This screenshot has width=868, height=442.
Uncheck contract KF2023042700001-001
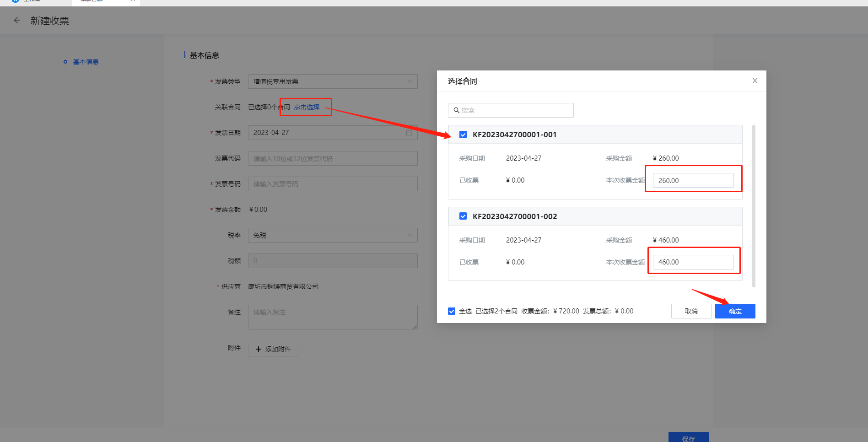tap(463, 135)
